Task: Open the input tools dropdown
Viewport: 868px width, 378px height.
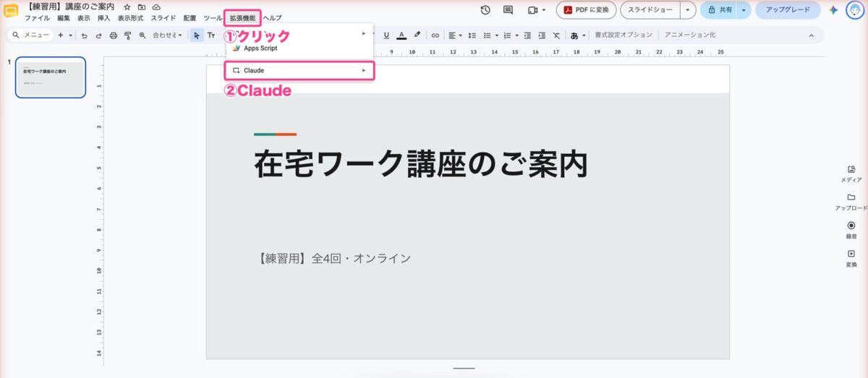Action: 577,35
